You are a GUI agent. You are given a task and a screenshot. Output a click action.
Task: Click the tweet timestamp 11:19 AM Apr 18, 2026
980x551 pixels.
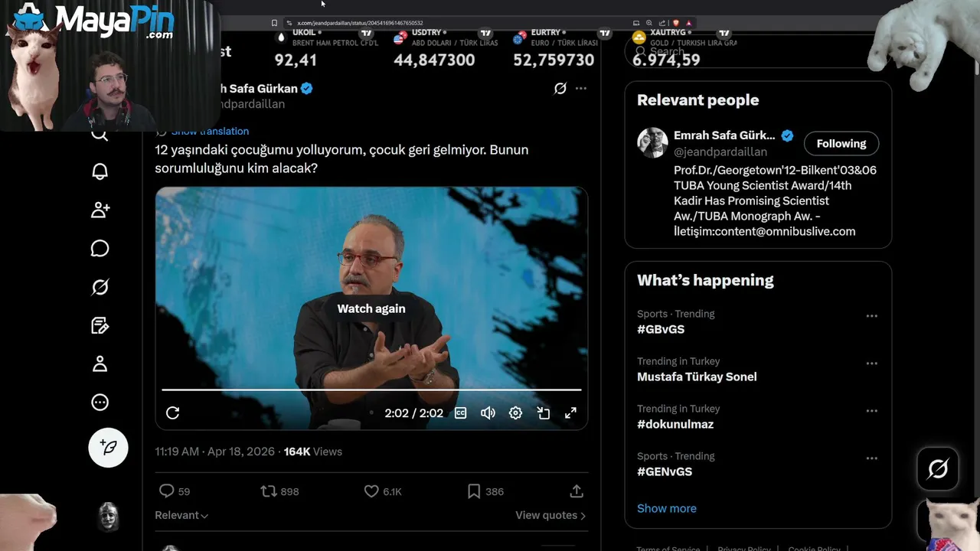(214, 452)
